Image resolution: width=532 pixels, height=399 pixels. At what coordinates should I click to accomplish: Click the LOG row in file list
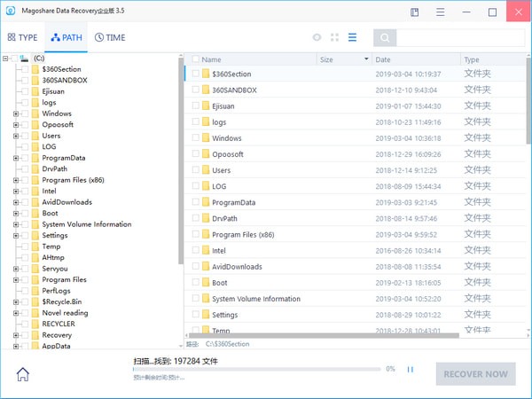point(356,186)
